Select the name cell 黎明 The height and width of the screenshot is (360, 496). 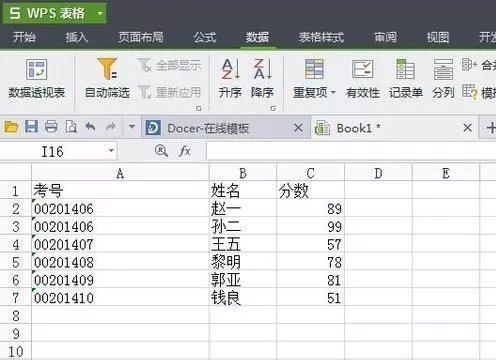coord(243,262)
